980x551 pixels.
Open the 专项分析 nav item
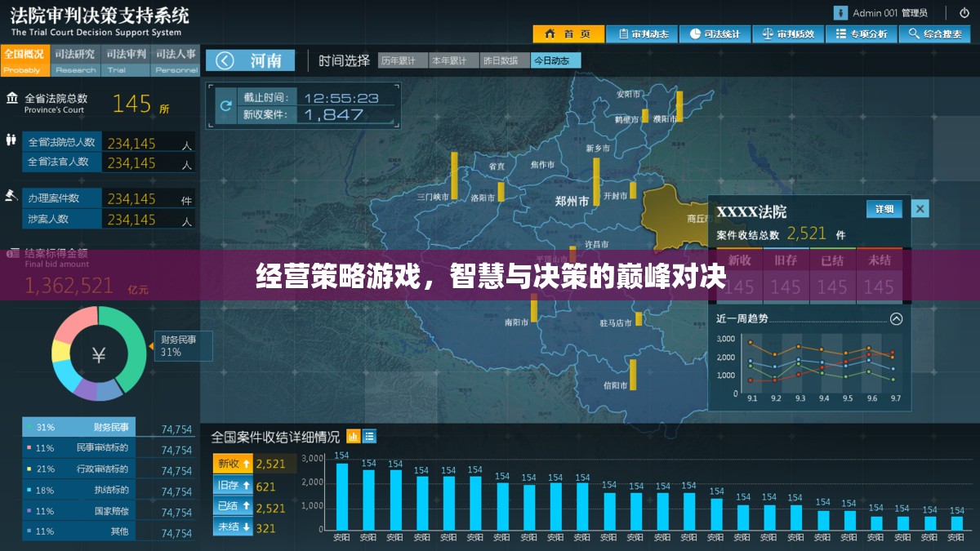point(861,34)
